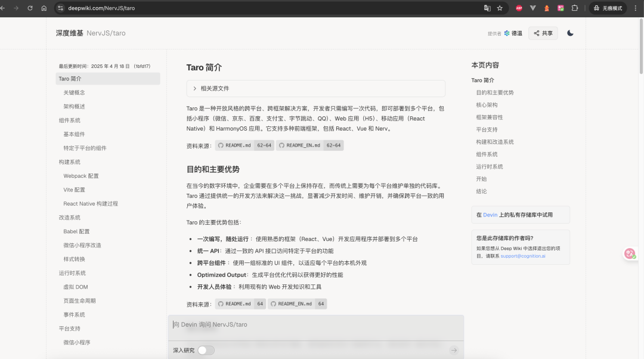Click the page vertical scrollbar thumb

(641, 46)
